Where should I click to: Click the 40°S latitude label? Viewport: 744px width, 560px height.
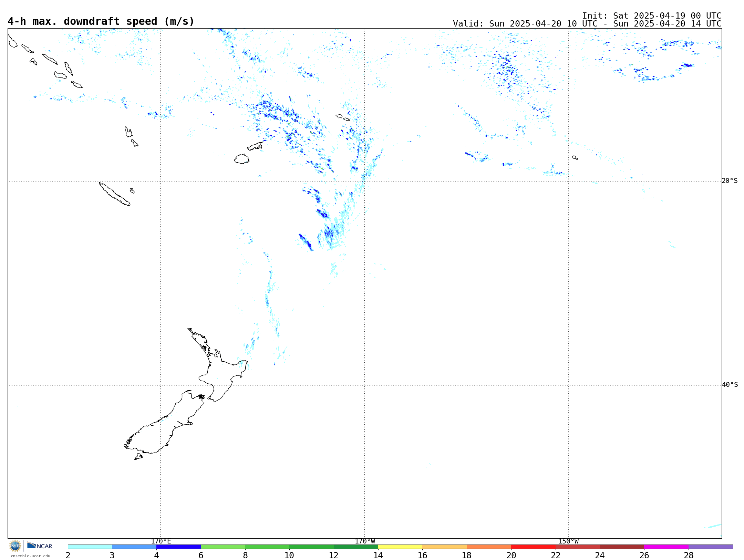(730, 385)
